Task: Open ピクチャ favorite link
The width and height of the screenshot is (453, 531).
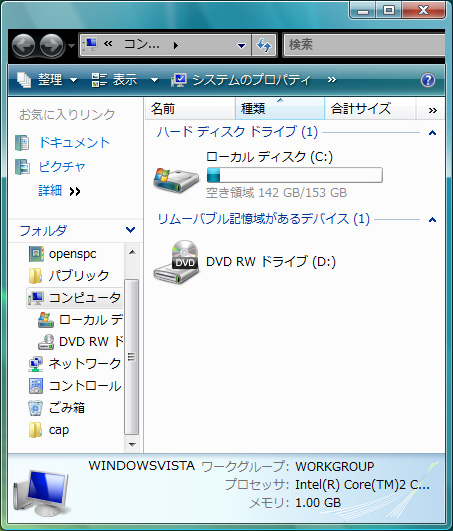Action: (62, 167)
